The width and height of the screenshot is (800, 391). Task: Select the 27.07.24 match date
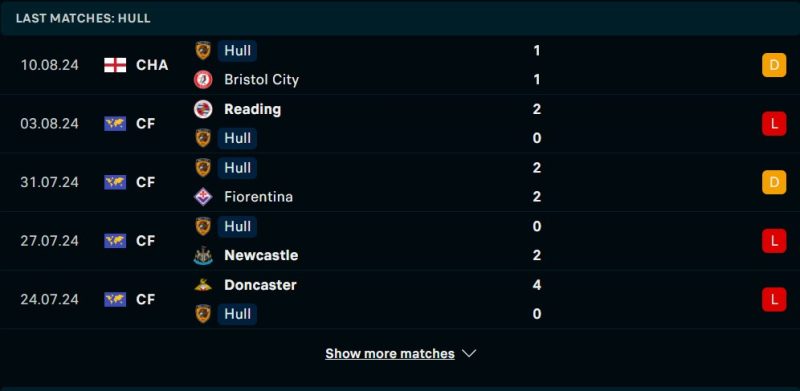[x=49, y=241]
